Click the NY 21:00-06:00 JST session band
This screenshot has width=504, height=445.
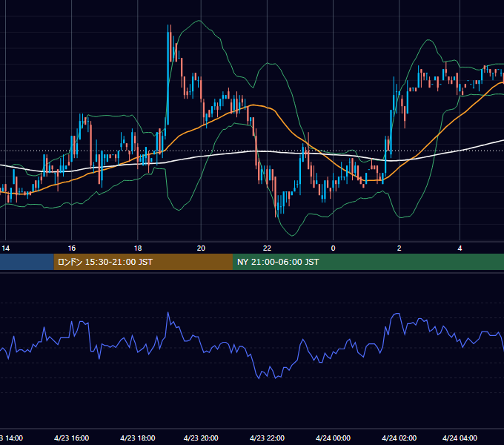(368, 262)
